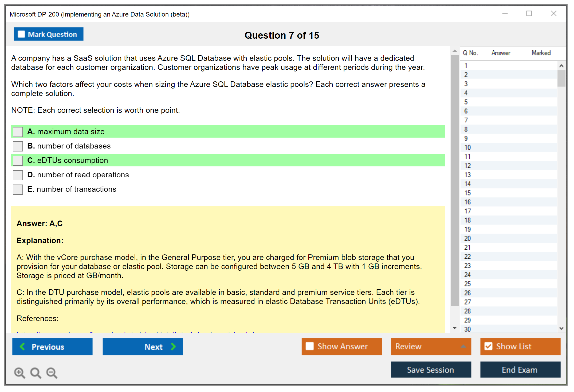Click the End Exam button
This screenshot has height=392, width=574.
520,370
